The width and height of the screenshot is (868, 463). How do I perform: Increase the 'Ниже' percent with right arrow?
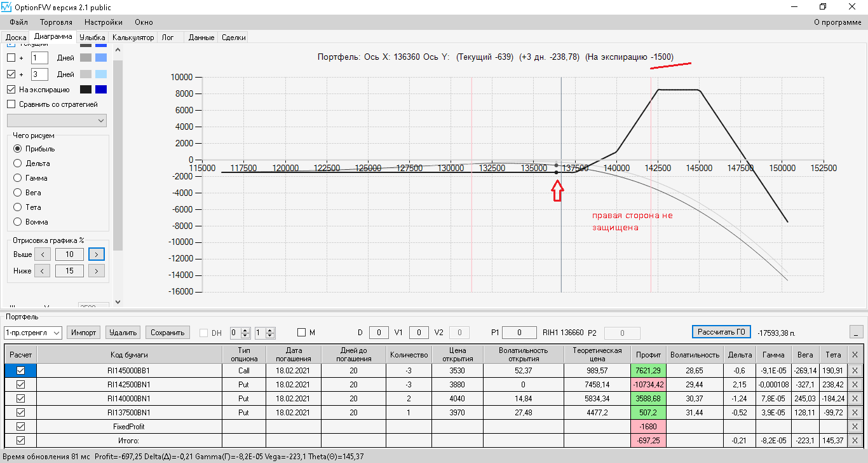click(x=97, y=271)
